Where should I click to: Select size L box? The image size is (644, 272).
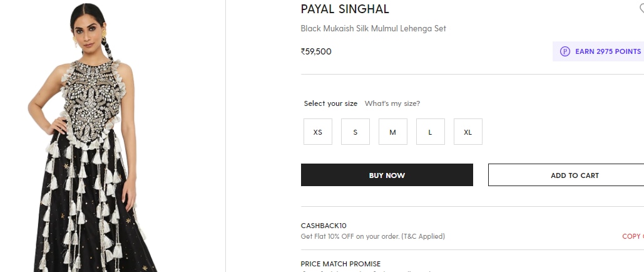coord(431,132)
